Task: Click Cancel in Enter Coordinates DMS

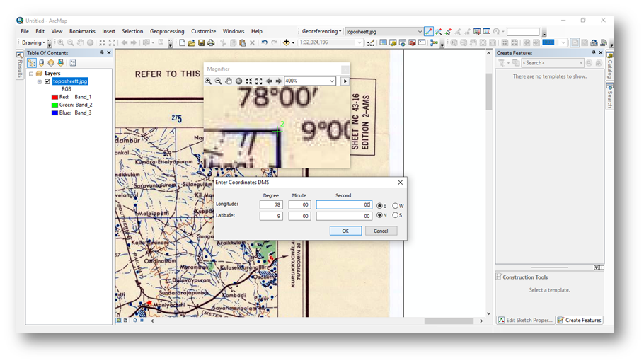Action: point(381,231)
